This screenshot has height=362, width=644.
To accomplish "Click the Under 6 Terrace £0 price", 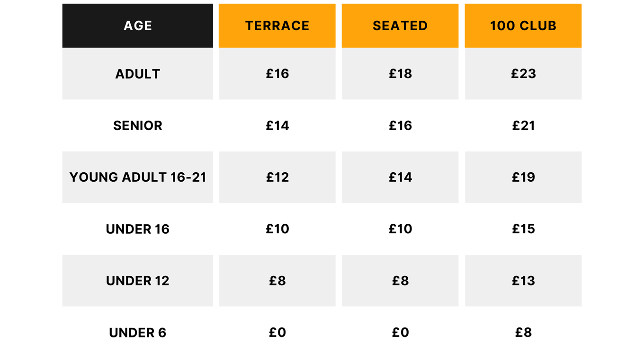I will (x=277, y=333).
